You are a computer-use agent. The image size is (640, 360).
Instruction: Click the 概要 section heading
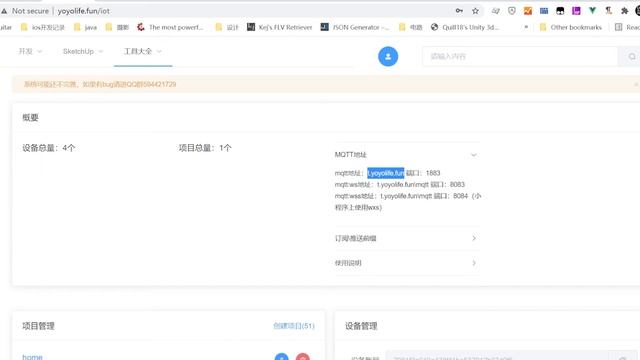[30, 118]
